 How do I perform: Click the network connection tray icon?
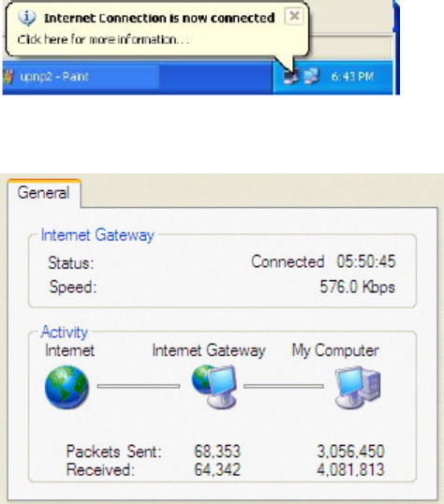pyautogui.click(x=311, y=77)
